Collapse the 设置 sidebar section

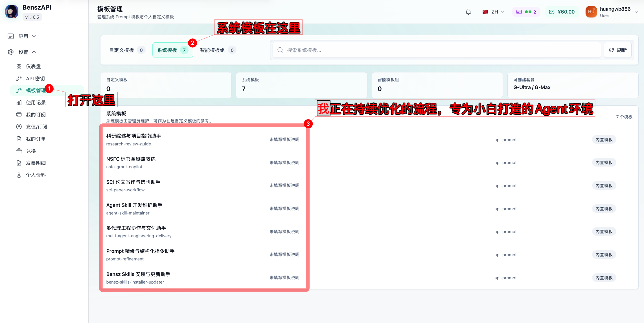[23, 52]
